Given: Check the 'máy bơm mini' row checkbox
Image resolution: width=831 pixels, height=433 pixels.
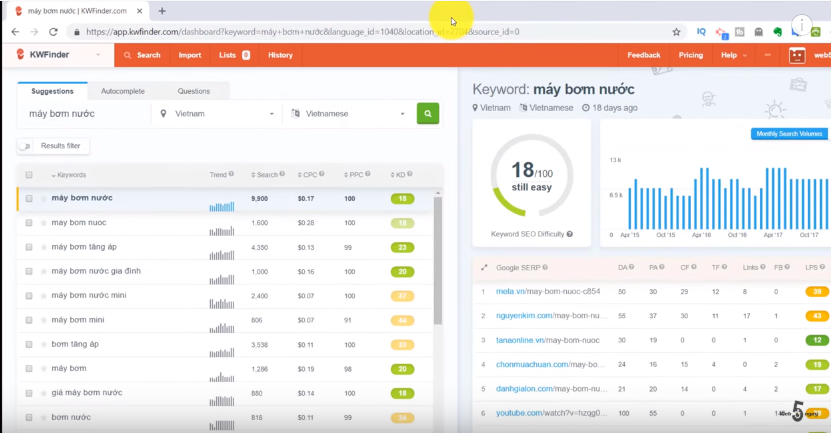Looking at the screenshot, I should point(29,320).
